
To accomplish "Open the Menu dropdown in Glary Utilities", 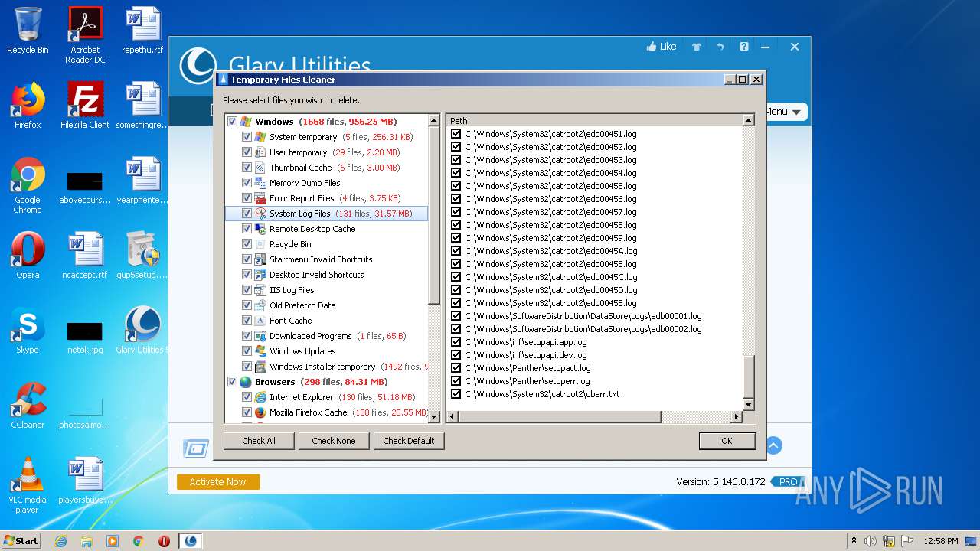I will (785, 112).
